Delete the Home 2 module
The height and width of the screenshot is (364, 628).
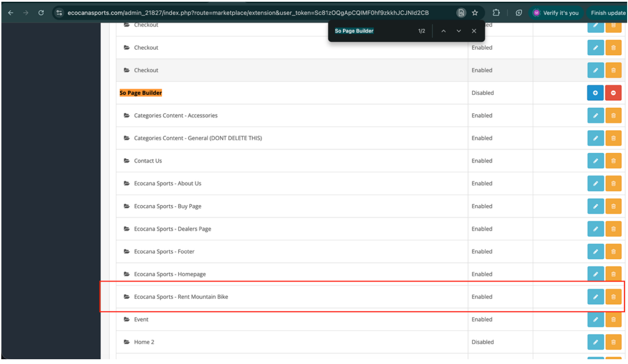[x=613, y=342]
